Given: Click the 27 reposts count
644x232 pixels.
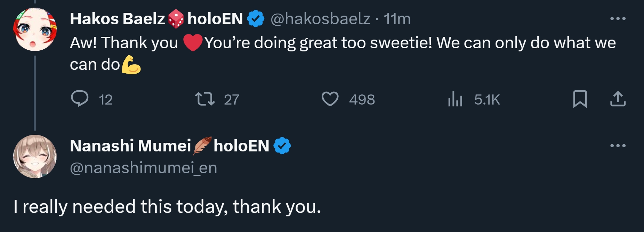Looking at the screenshot, I should [x=232, y=100].
